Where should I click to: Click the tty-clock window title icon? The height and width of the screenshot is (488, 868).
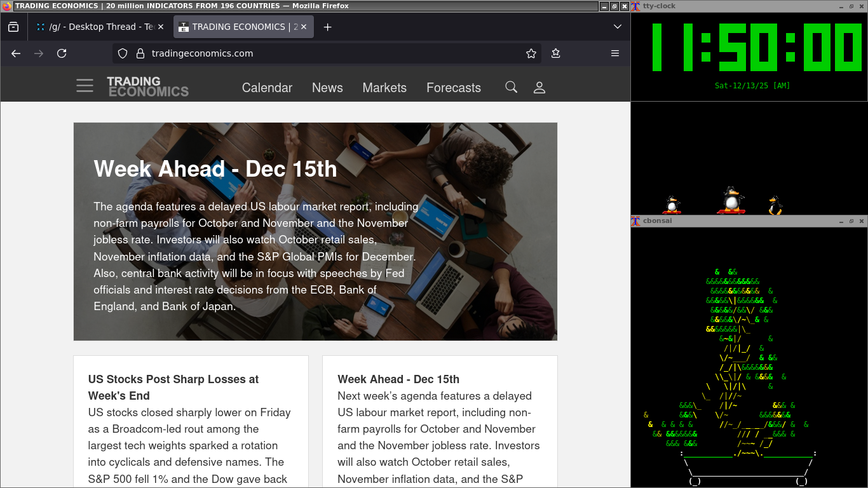pos(635,6)
